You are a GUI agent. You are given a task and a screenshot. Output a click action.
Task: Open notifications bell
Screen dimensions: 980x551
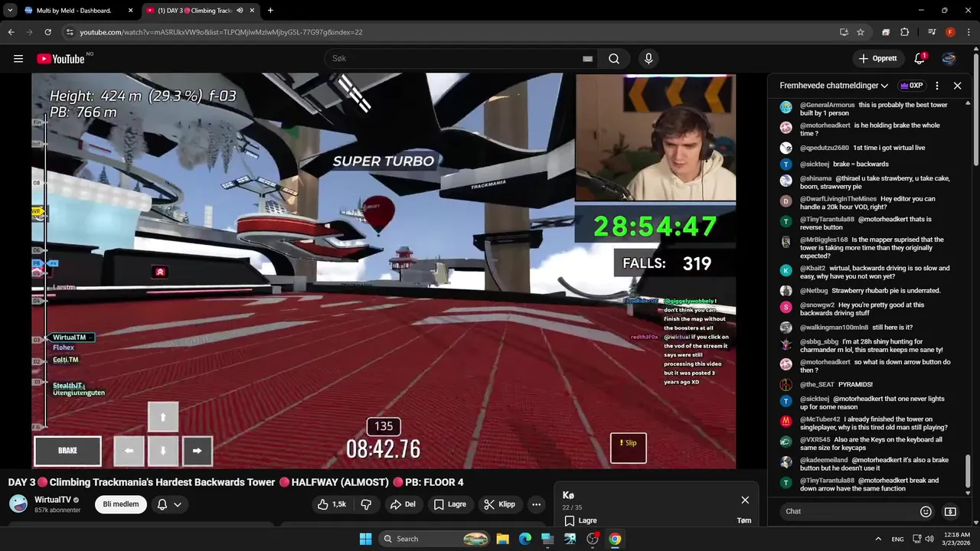(x=920, y=59)
